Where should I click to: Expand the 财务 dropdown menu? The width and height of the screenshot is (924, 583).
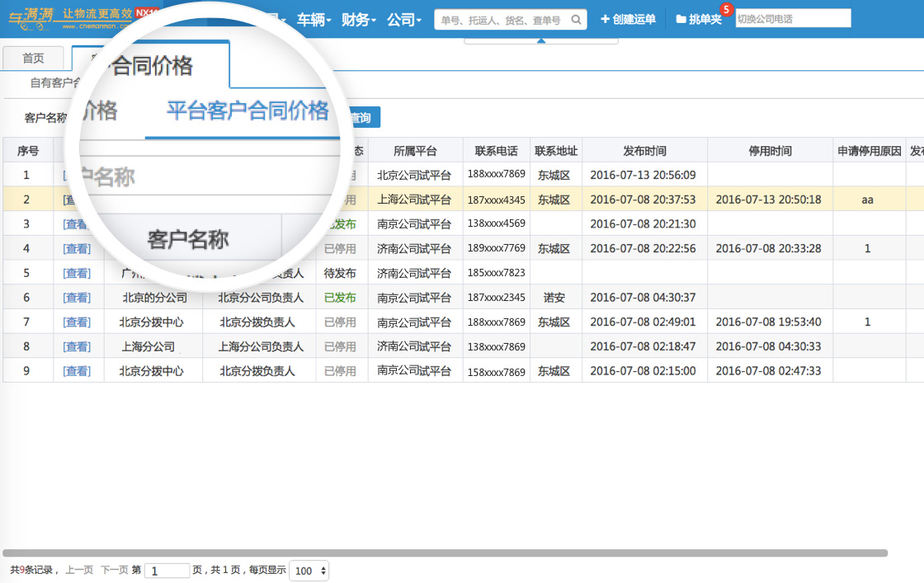click(359, 20)
